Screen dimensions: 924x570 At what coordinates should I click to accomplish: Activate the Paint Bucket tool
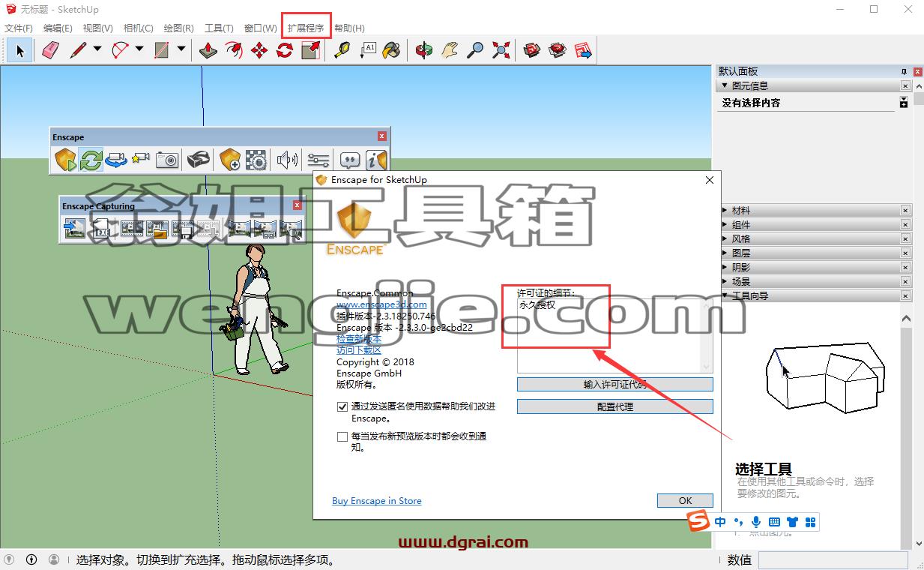click(392, 51)
